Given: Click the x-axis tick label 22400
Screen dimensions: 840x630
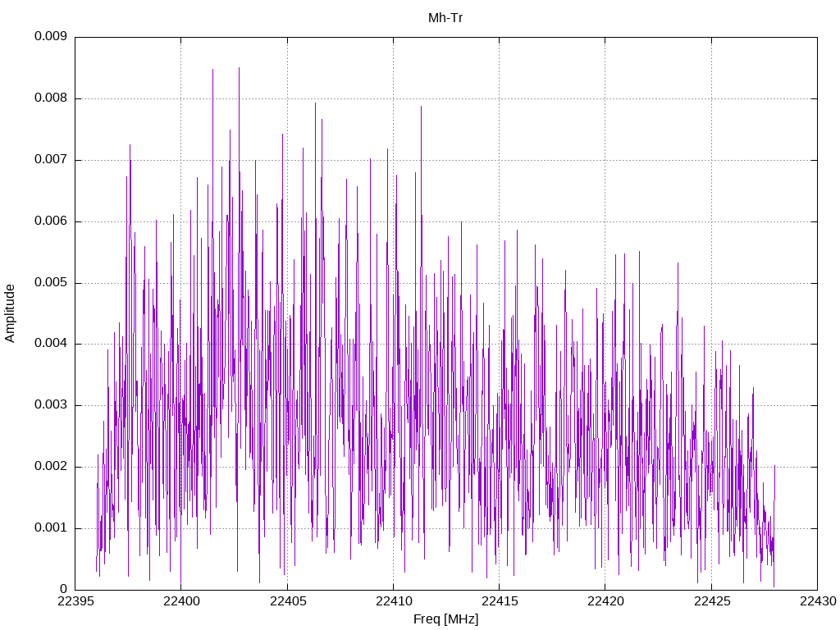Looking at the screenshot, I should click(181, 601).
